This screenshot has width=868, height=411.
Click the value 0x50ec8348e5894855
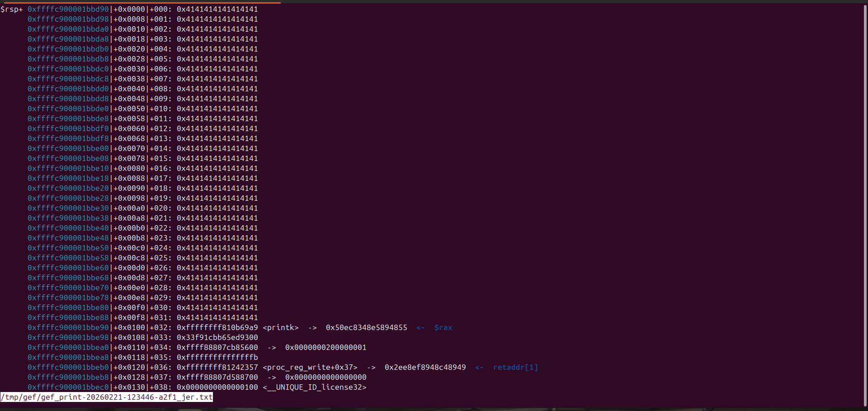point(366,328)
